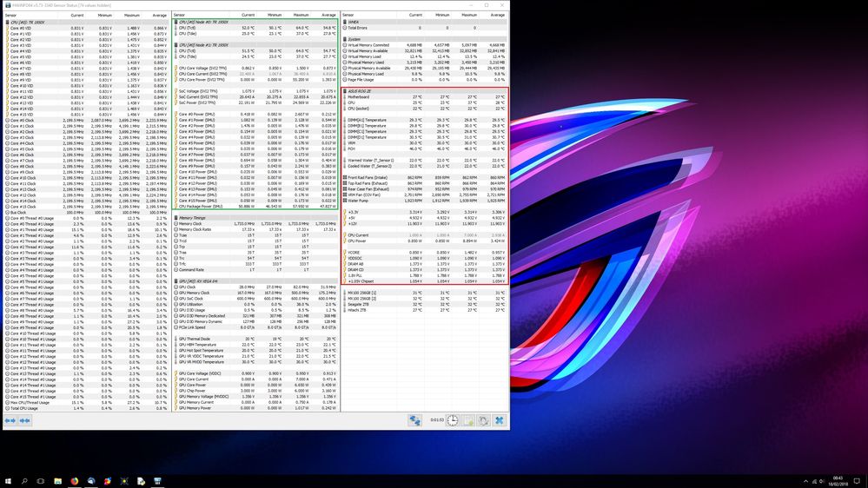
Task: Close sensors with the blue X icon
Action: click(x=500, y=420)
